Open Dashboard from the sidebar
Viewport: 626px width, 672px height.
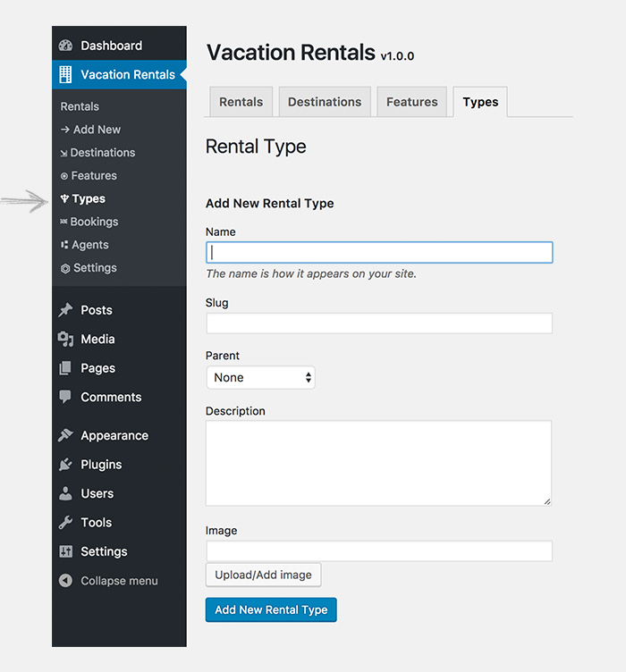tap(119, 46)
